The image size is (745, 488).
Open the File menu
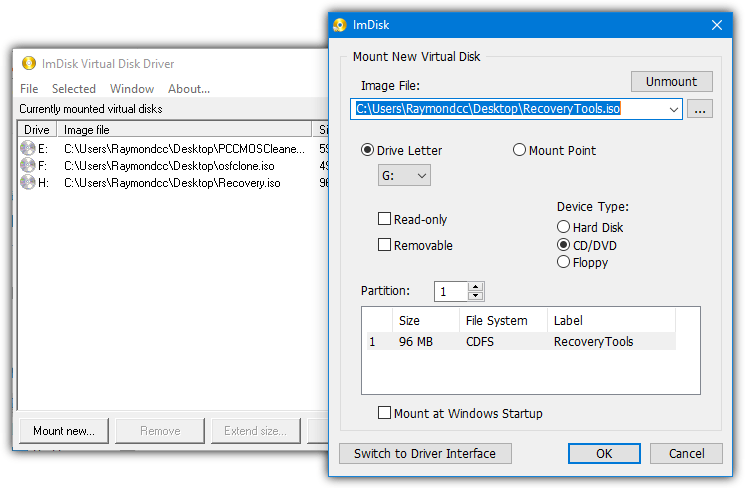(x=29, y=89)
